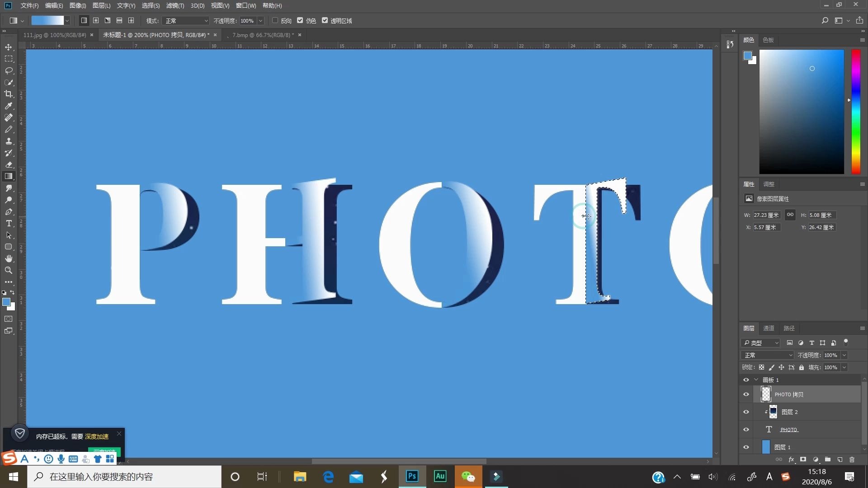Click the vertical hue spectrum slider

coord(855,112)
